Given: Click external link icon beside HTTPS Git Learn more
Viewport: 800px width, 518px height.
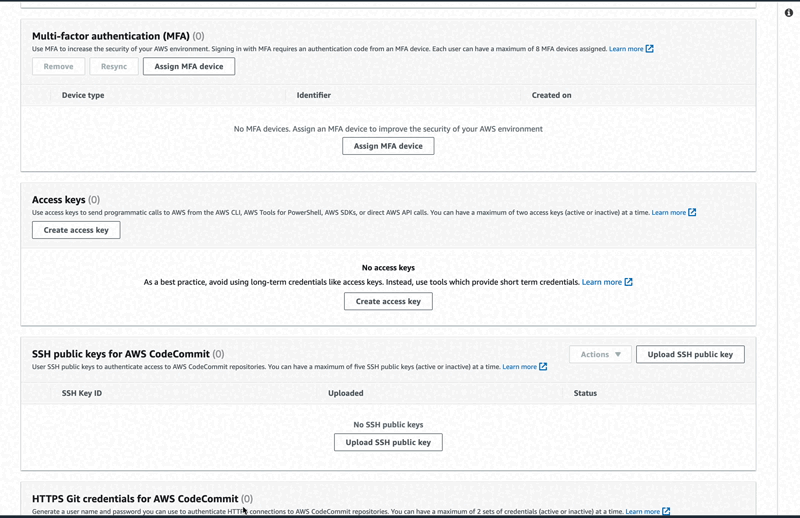Looking at the screenshot, I should pos(666,511).
